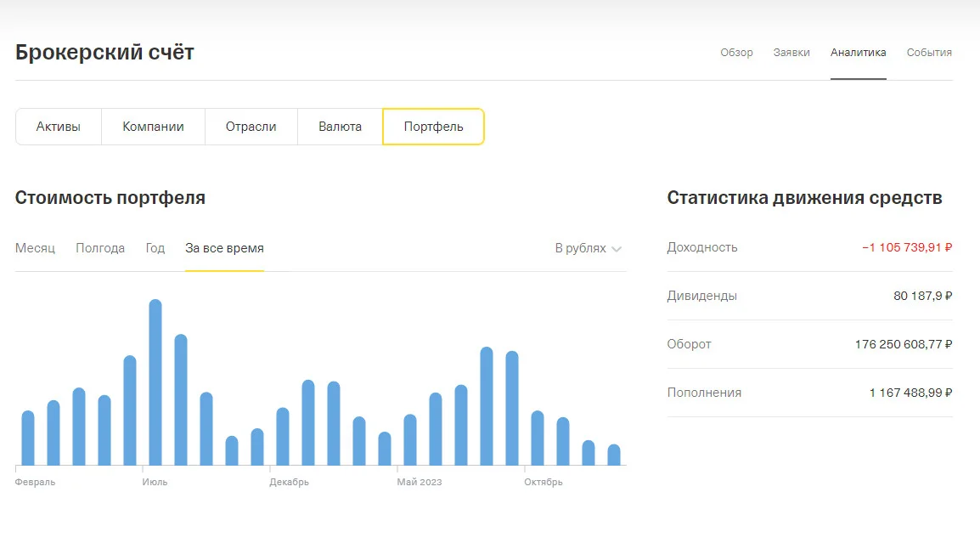The image size is (980, 543).
Task: Choose the Компании segment
Action: 153,127
